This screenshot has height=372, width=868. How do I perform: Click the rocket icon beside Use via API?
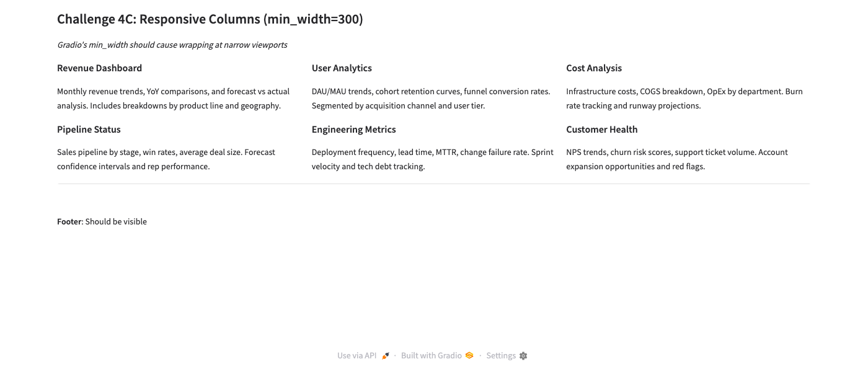click(386, 356)
